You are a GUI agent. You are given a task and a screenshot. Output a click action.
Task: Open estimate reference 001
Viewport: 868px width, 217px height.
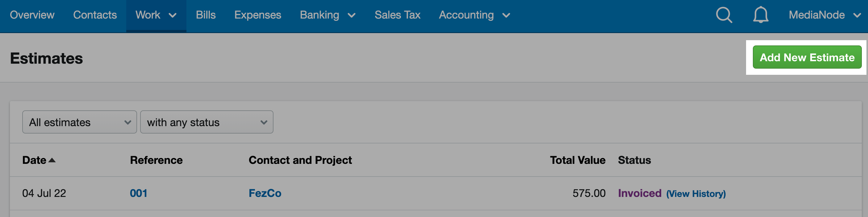[139, 194]
